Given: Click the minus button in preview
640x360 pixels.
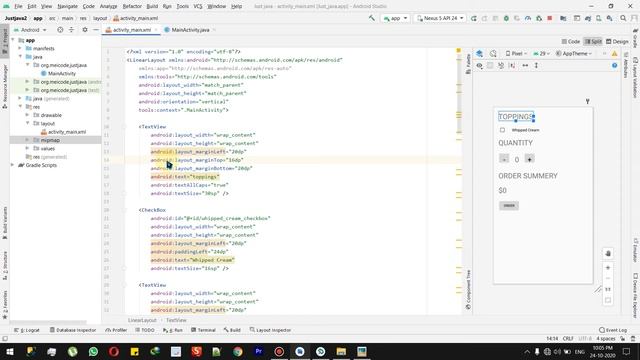Looking at the screenshot, I should [x=504, y=159].
